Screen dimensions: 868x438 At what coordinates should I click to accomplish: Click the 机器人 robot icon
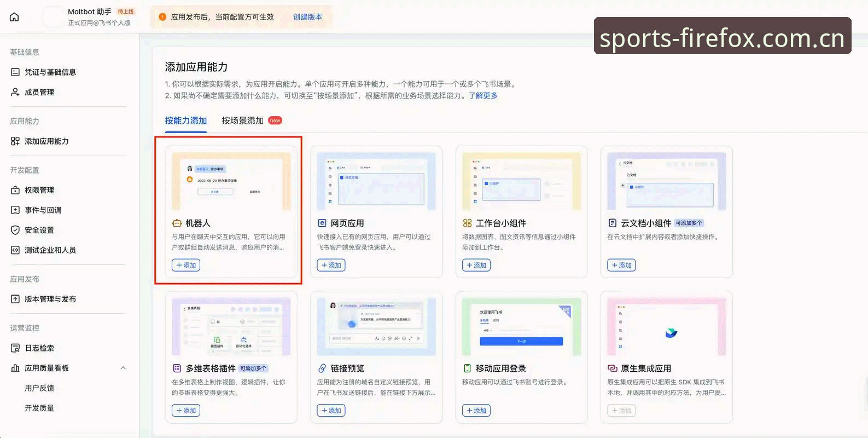point(177,223)
